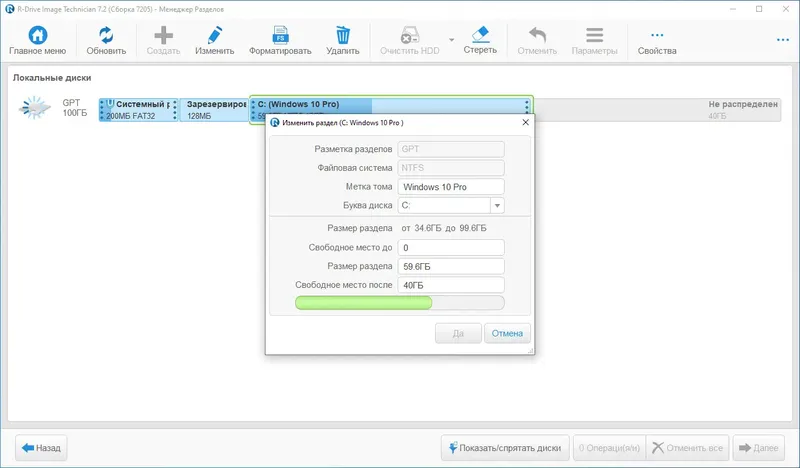Viewport: 800px width, 468px height.
Task: Click the Далее button
Action: (x=759, y=448)
